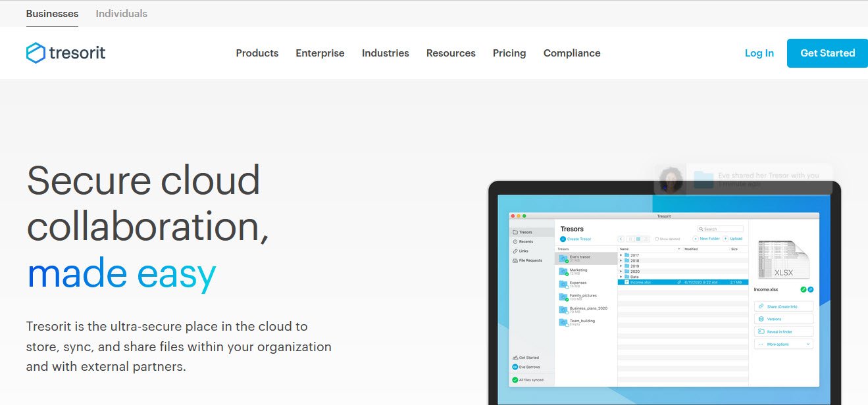Select the Business_plans_2020 tresor folder icon
The image size is (868, 405).
563,310
